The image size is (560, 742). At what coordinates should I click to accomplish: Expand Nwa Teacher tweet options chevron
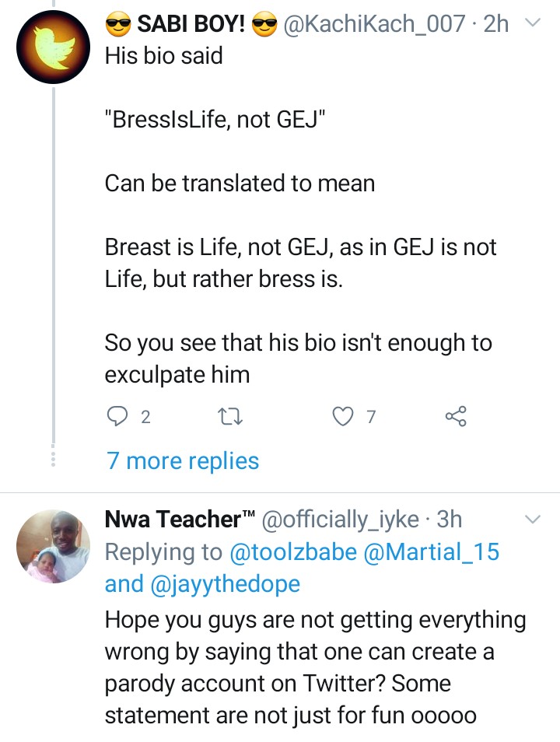pyautogui.click(x=533, y=520)
